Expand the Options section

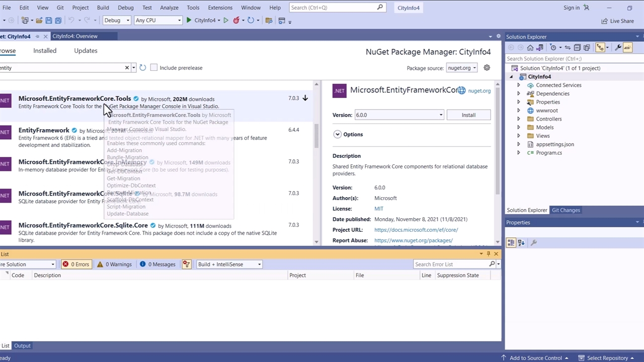(337, 135)
